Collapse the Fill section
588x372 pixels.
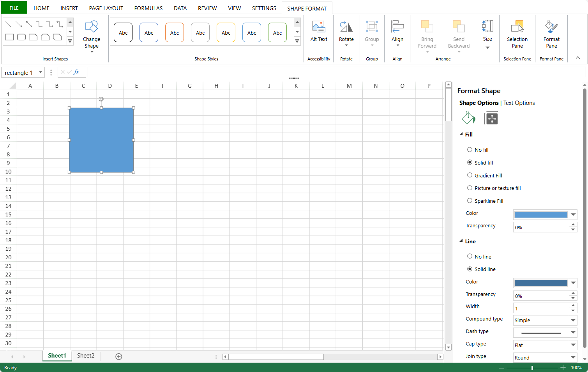[x=461, y=134]
